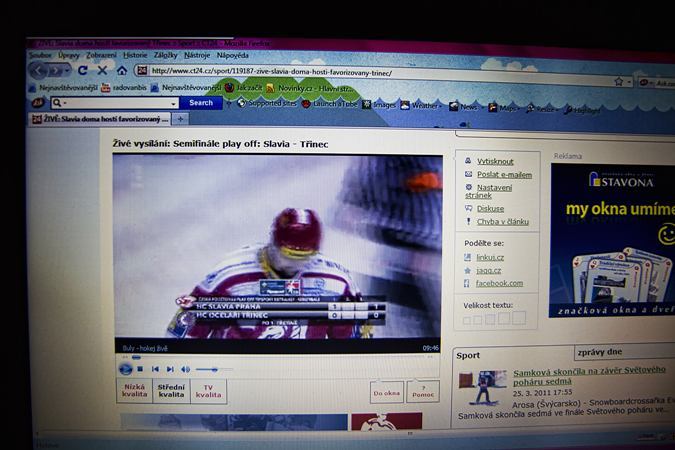The height and width of the screenshot is (450, 675).
Task: Click the play button in video player
Action: (x=125, y=369)
